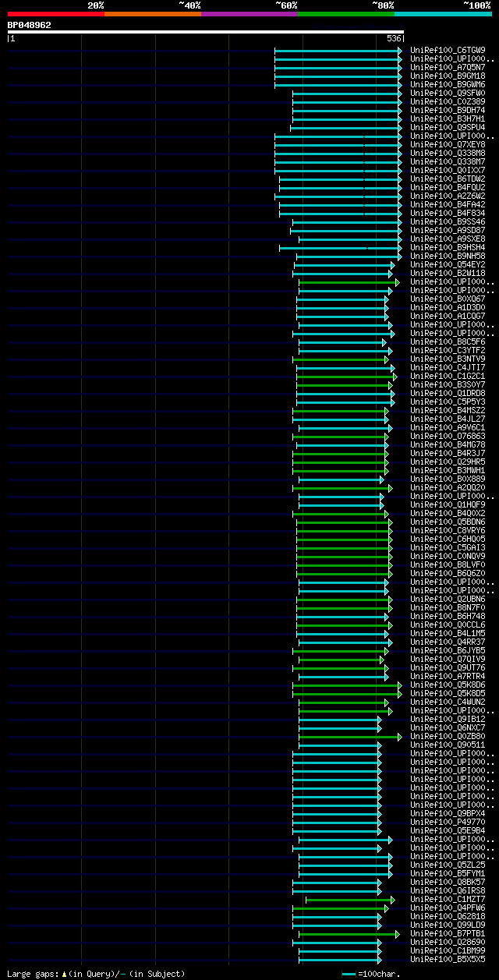Select hit label UniRef100_Q5ZL25
The width and height of the screenshot is (499, 980).
click(448, 865)
